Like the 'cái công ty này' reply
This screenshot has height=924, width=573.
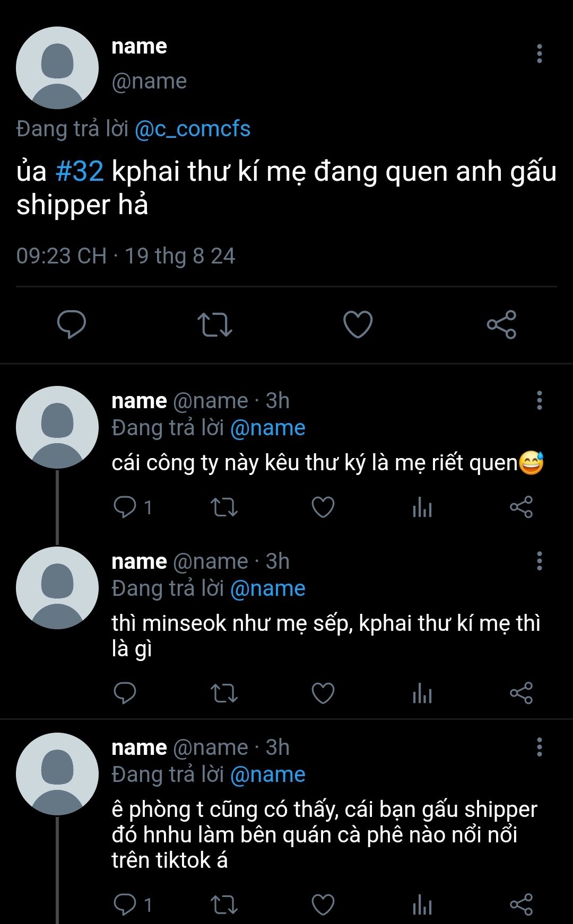point(323,507)
